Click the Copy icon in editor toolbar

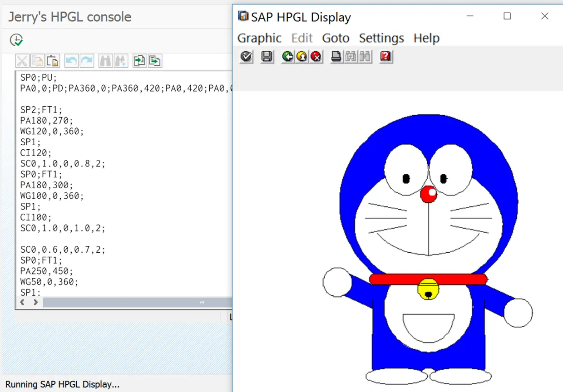(37, 61)
